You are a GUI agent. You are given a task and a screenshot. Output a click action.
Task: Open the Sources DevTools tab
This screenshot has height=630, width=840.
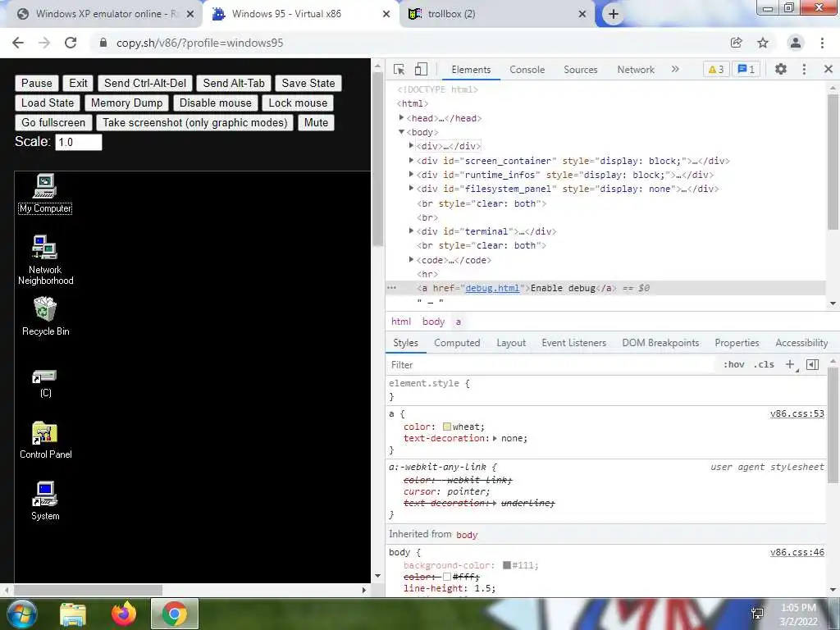click(580, 69)
